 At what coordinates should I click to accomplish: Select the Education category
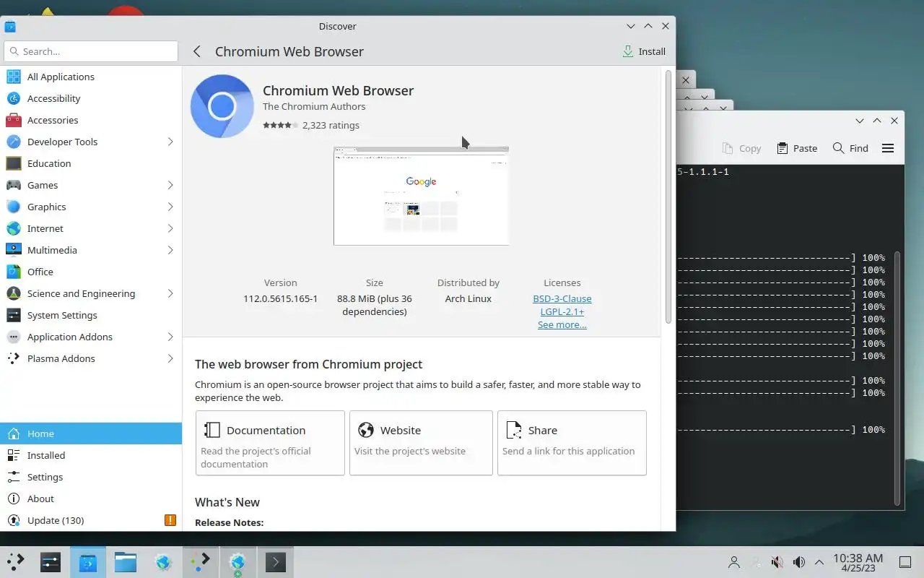click(x=91, y=163)
